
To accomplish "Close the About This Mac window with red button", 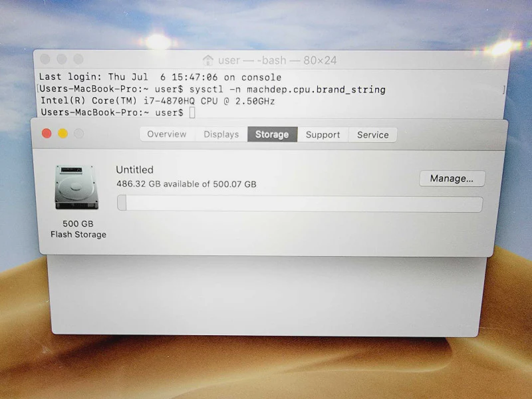I will coord(47,134).
